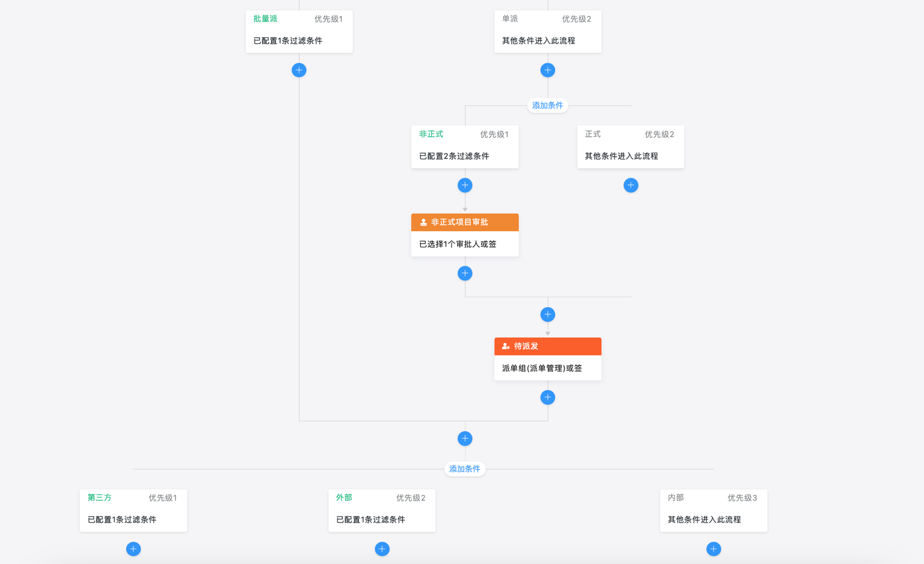Add step below 外部 condition card

[x=382, y=549]
